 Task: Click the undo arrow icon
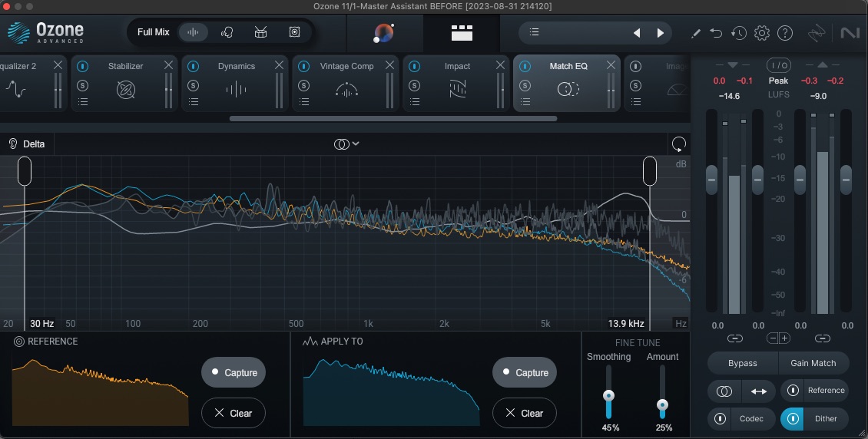717,33
